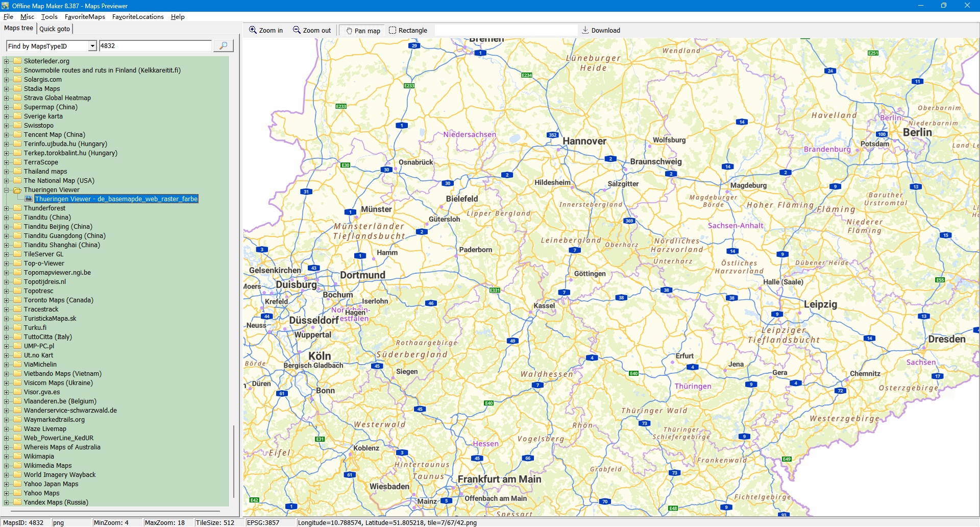Image resolution: width=980 pixels, height=527 pixels.
Task: Click the ViaMichelin folder icon
Action: coord(17,365)
